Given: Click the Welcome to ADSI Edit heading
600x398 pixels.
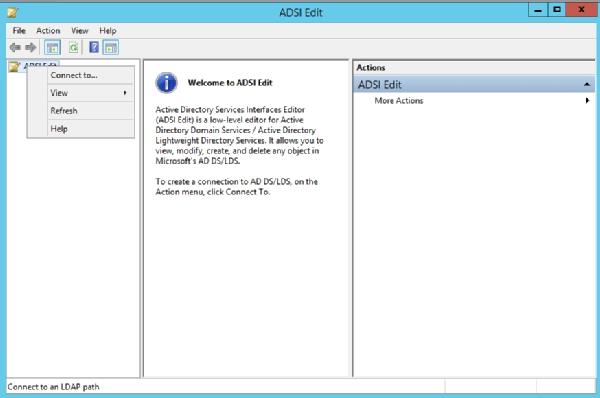Looking at the screenshot, I should [x=230, y=83].
